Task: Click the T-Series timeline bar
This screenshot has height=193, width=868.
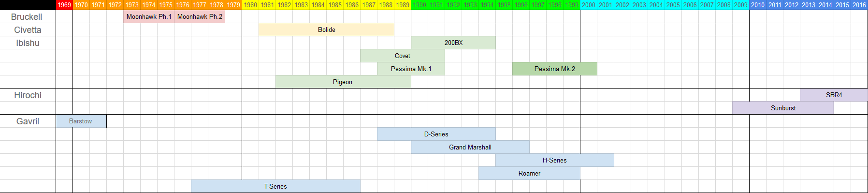Action: 275,186
